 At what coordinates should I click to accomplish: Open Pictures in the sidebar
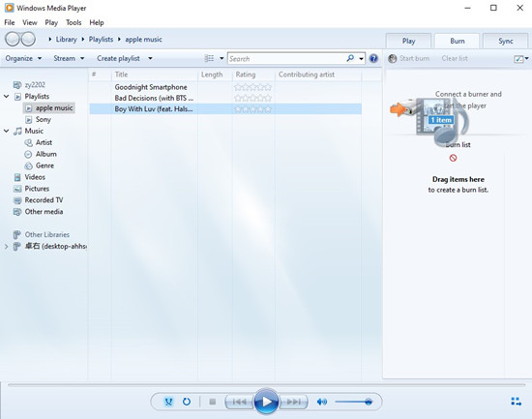click(x=31, y=189)
